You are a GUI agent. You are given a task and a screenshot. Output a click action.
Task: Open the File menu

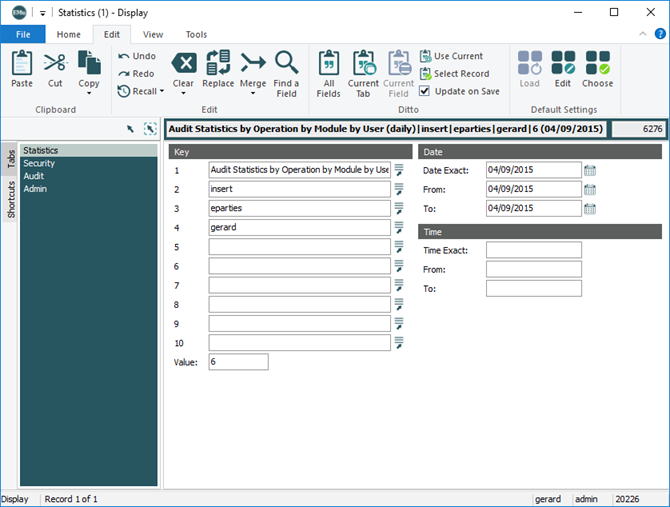pos(23,35)
